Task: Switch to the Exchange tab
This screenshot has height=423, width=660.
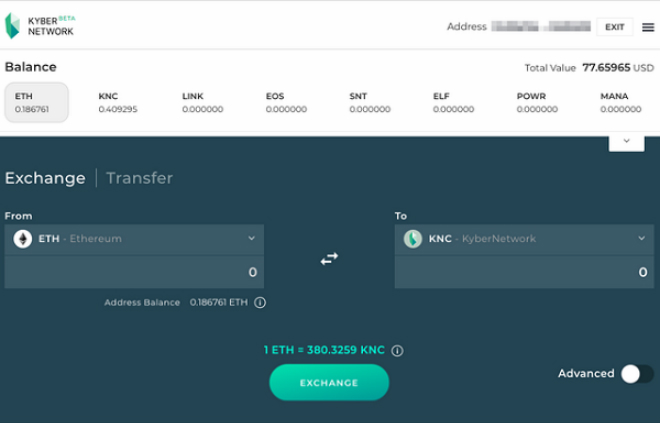Action: click(45, 178)
